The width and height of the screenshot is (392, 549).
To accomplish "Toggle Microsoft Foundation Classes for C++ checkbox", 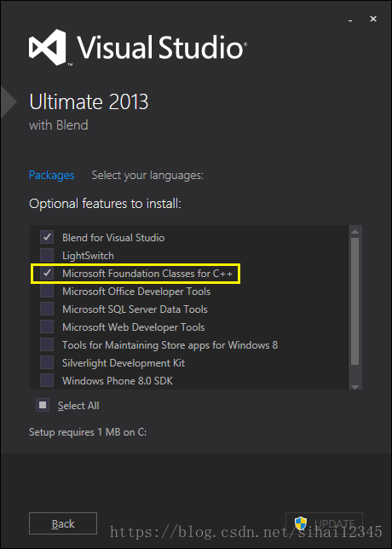I will (x=47, y=273).
